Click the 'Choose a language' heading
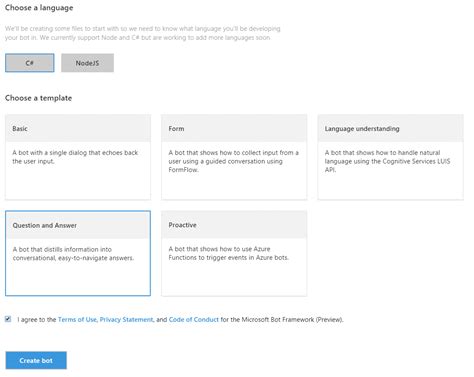The width and height of the screenshot is (474, 377). click(39, 8)
